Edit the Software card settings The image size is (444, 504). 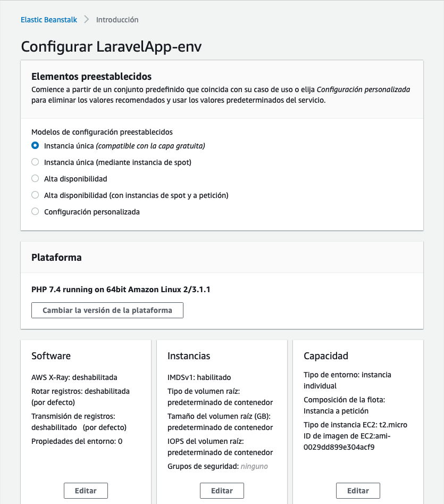(86, 491)
